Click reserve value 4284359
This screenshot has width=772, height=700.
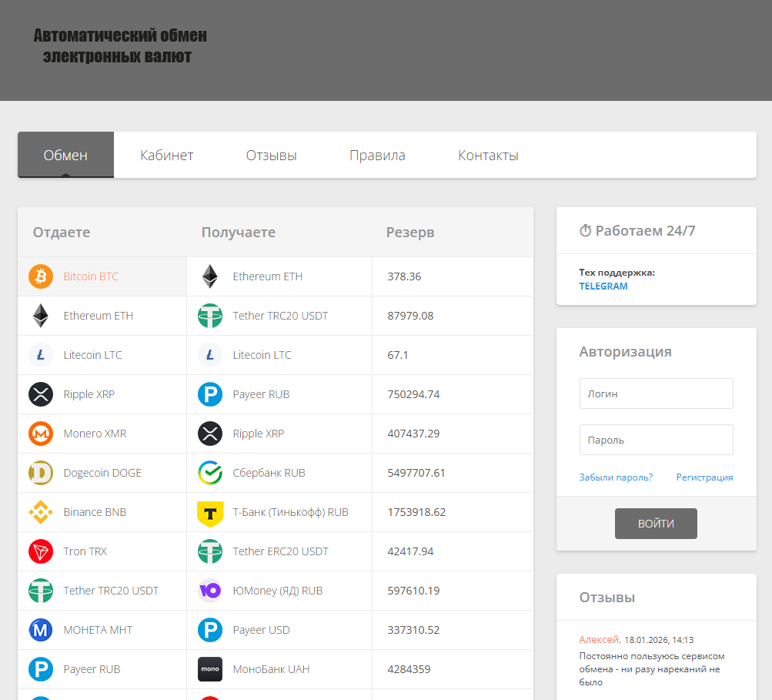[409, 669]
